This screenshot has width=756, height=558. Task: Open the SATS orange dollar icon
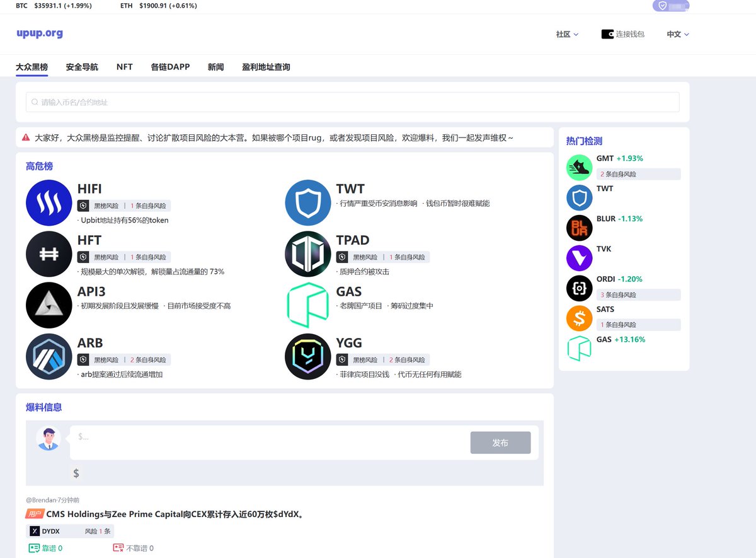580,319
